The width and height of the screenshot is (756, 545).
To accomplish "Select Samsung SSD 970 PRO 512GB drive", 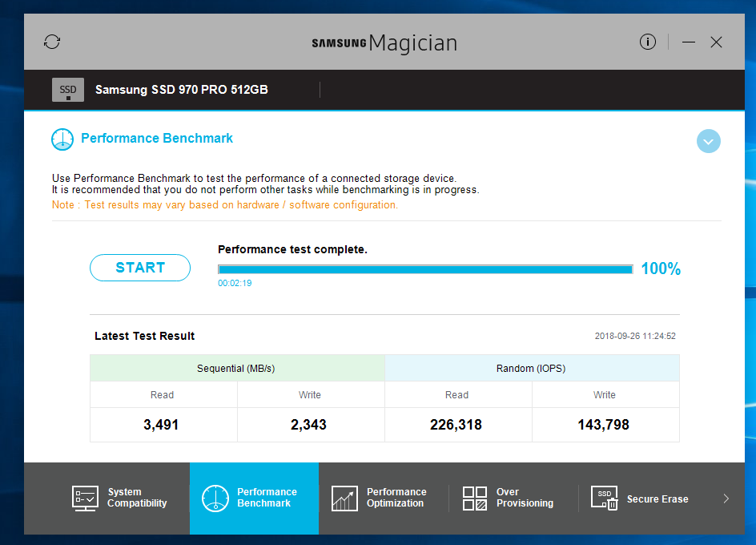I will click(x=181, y=90).
